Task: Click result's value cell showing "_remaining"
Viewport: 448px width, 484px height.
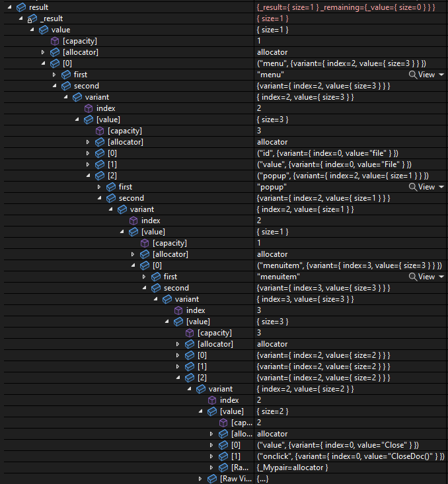Action: pos(346,7)
